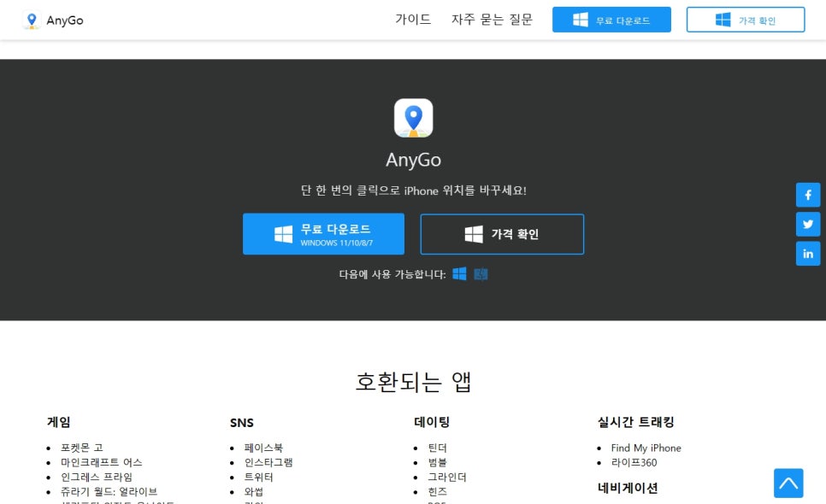Click the 페이스북 list item
The width and height of the screenshot is (826, 504).
point(263,448)
